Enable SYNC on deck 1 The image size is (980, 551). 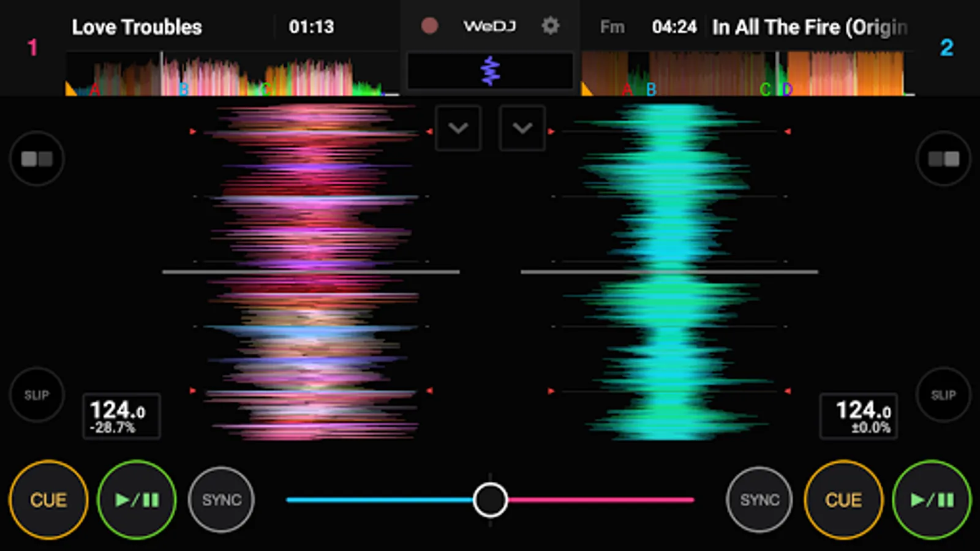coord(221,500)
